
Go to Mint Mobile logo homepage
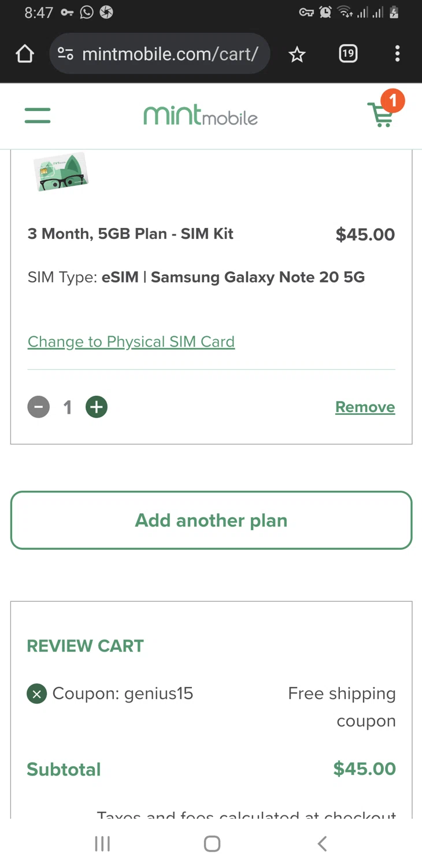pyautogui.click(x=200, y=115)
